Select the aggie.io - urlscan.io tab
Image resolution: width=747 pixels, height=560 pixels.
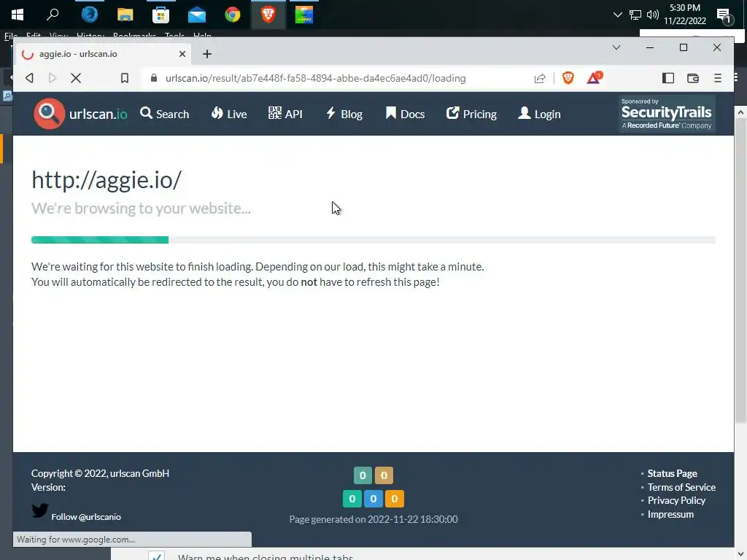click(x=102, y=54)
